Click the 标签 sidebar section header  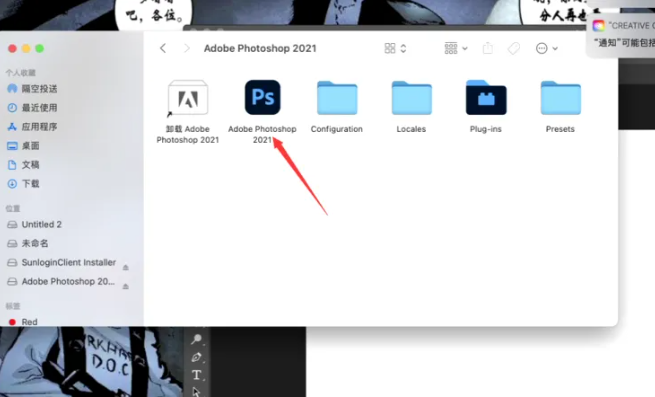tap(13, 306)
